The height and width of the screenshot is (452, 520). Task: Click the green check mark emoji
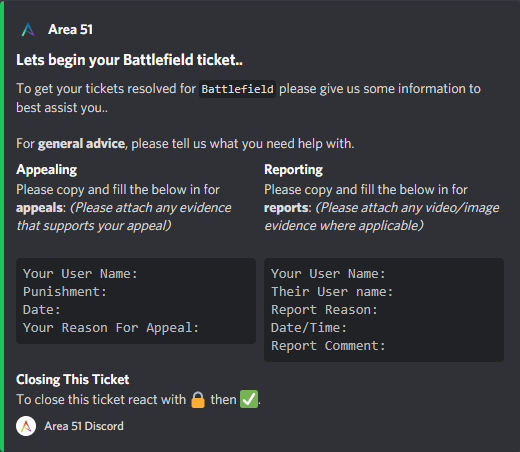tap(249, 399)
